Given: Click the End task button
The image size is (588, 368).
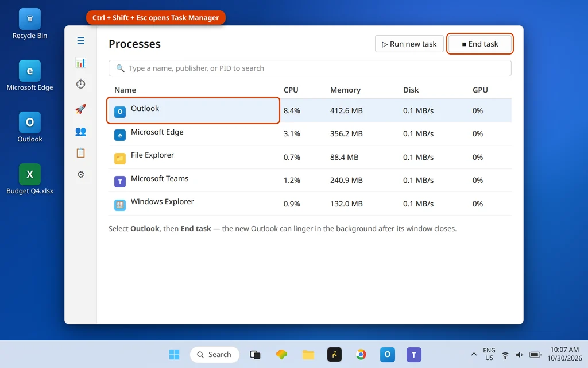Looking at the screenshot, I should click(480, 44).
